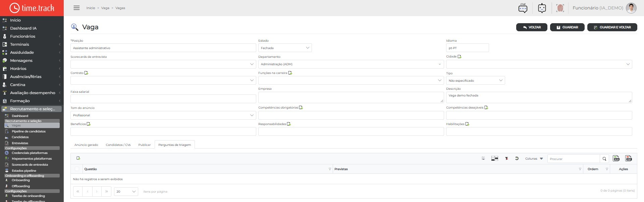Click the grid selection mode icon
The image size is (644, 202).
(483, 158)
